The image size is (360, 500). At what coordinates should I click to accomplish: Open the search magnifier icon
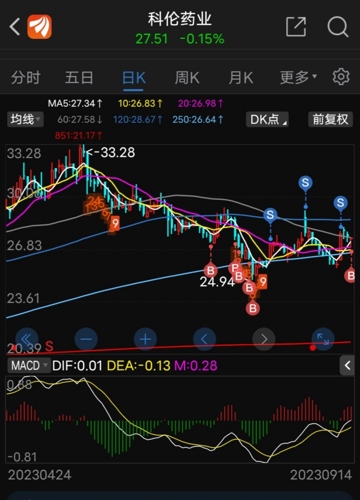tap(338, 27)
